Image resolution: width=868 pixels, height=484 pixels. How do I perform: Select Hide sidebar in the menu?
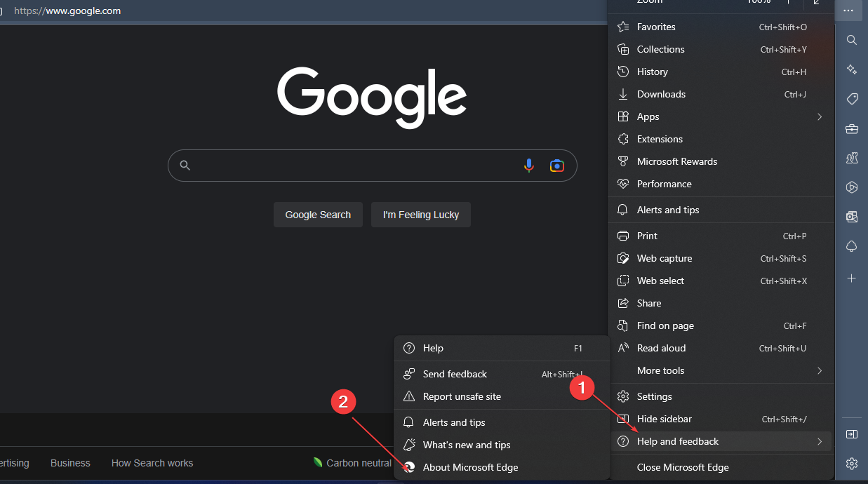point(721,419)
